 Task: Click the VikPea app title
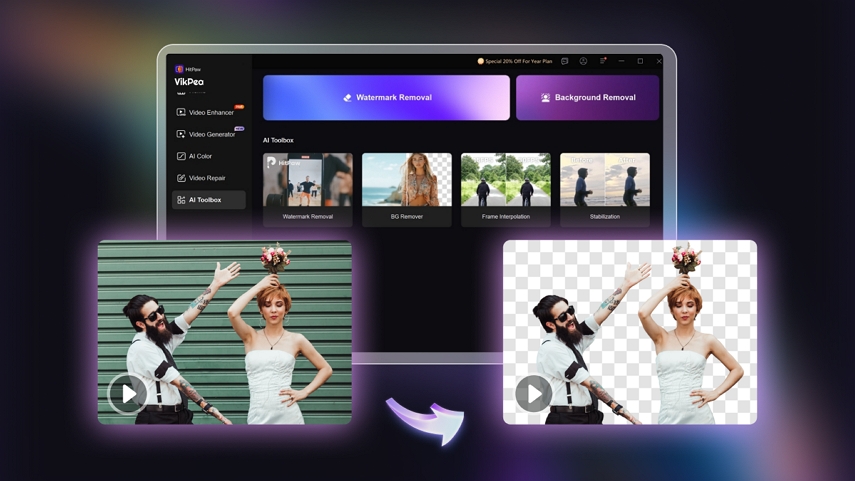[x=189, y=82]
